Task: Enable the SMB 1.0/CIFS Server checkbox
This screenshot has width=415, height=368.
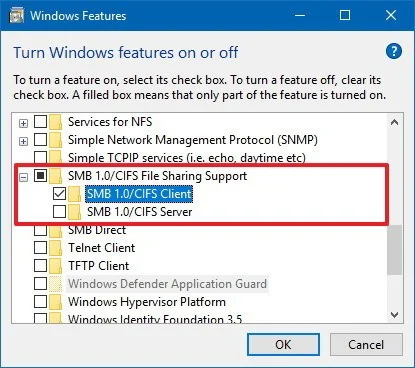Action: (x=59, y=212)
